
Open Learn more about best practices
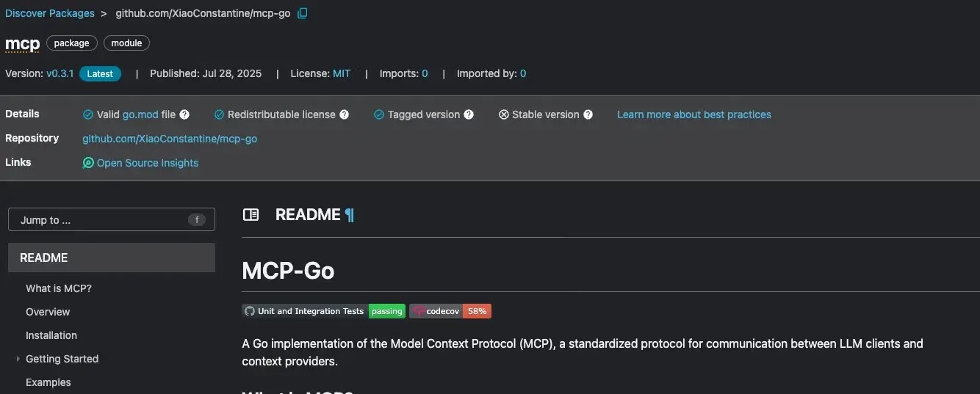[x=694, y=114]
